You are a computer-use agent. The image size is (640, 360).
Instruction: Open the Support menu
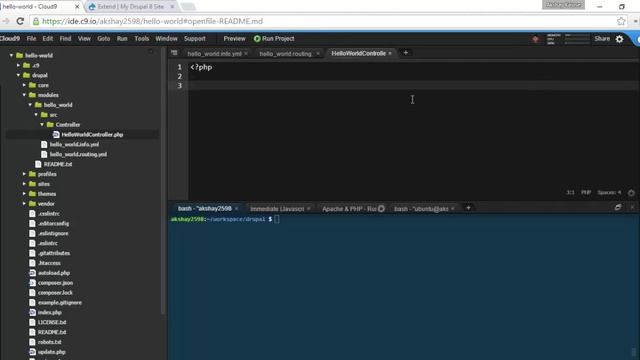(x=195, y=39)
